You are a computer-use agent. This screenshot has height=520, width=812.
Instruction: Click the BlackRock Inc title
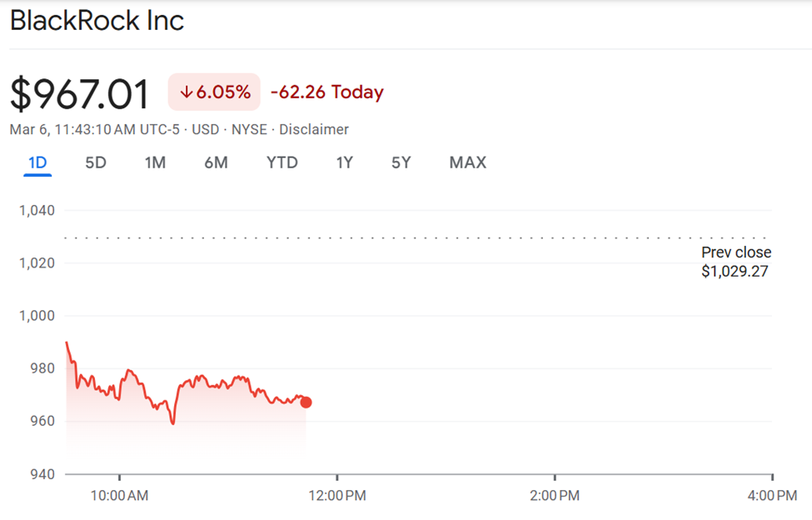click(97, 20)
